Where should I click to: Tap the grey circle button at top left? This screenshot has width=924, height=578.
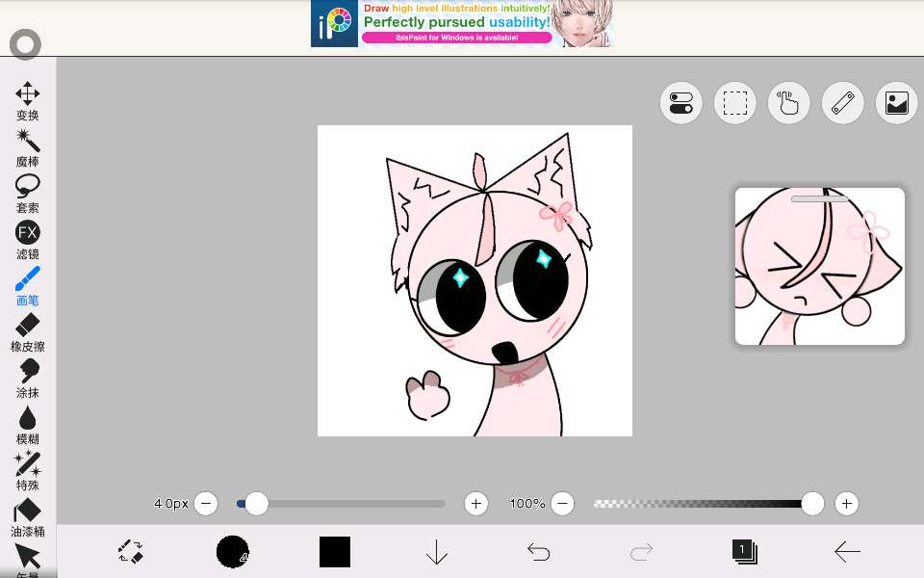coord(25,44)
